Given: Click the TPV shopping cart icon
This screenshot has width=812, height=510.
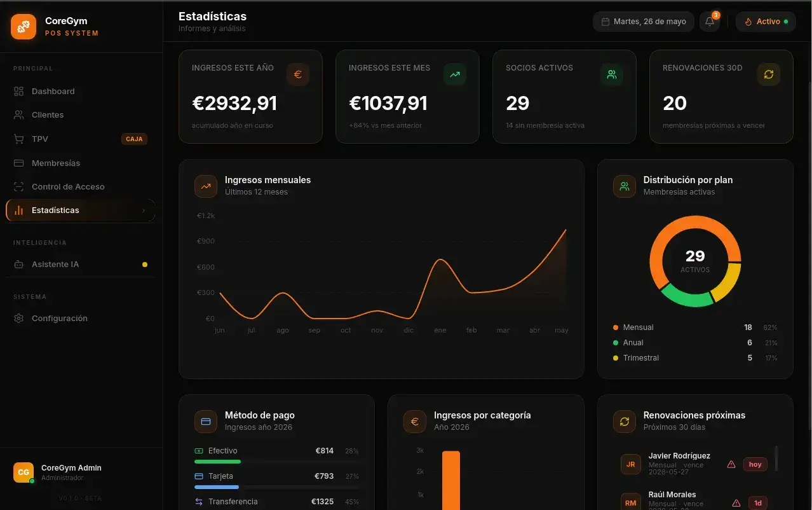Looking at the screenshot, I should (x=19, y=139).
